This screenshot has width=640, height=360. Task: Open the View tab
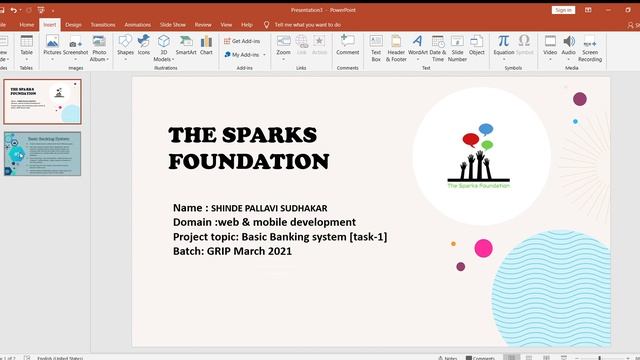[x=226, y=25]
